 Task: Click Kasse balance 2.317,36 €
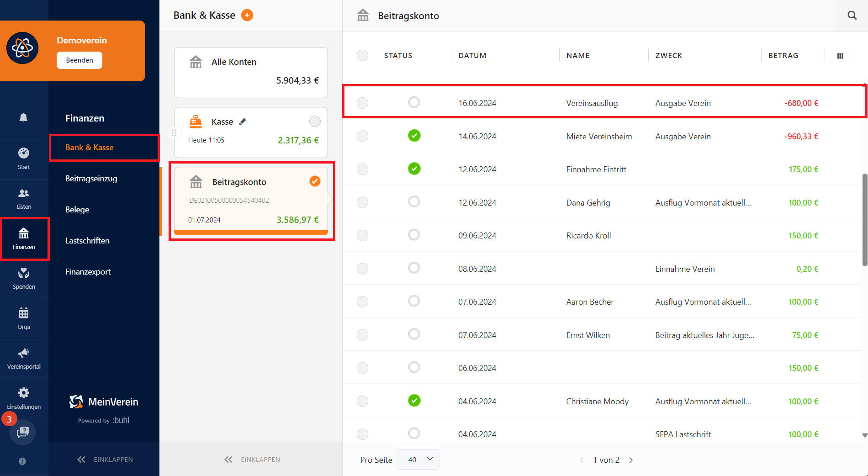[298, 140]
